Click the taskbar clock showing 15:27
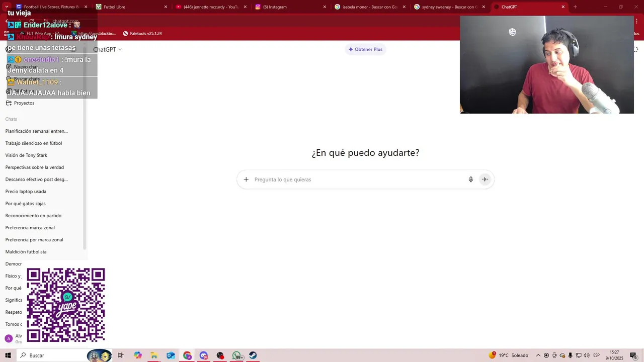Image resolution: width=644 pixels, height=362 pixels. 614,355
